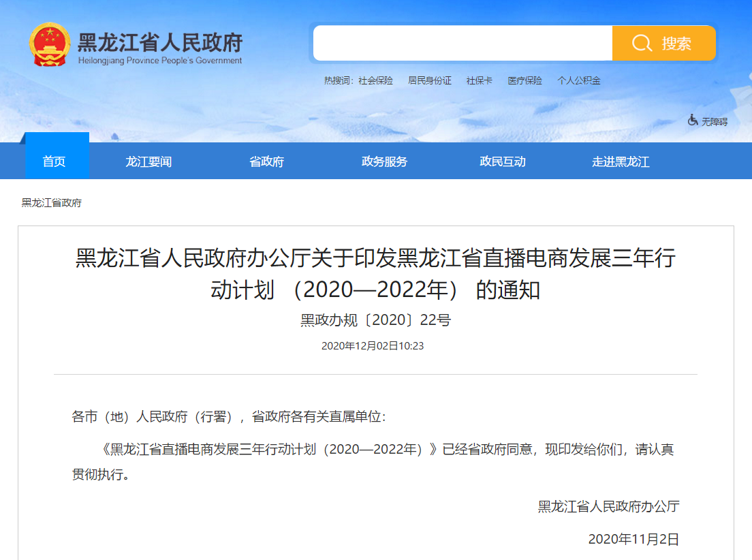The image size is (752, 560).
Task: Navigate to 走进黑龙江 section
Action: pos(621,161)
